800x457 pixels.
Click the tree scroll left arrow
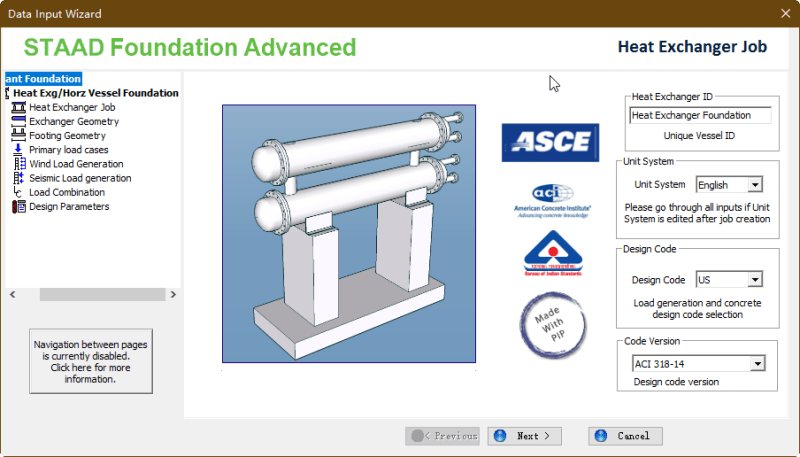click(13, 294)
